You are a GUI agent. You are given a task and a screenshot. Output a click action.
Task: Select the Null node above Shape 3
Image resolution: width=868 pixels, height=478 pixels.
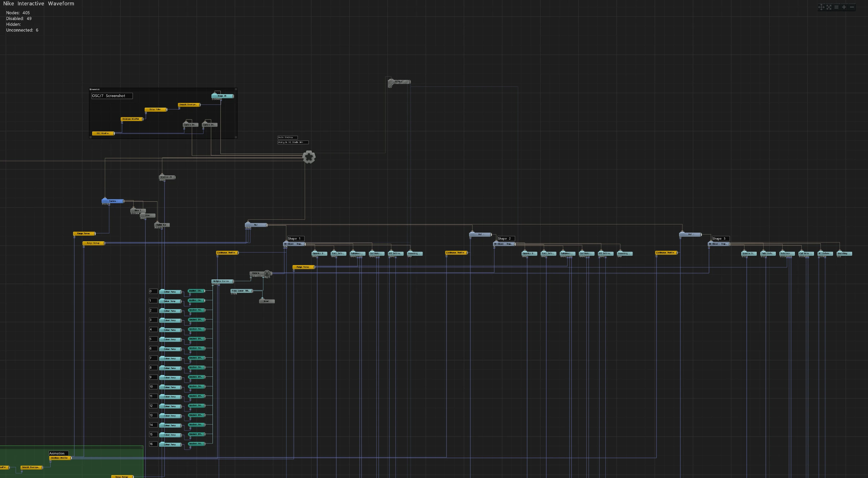tap(690, 234)
